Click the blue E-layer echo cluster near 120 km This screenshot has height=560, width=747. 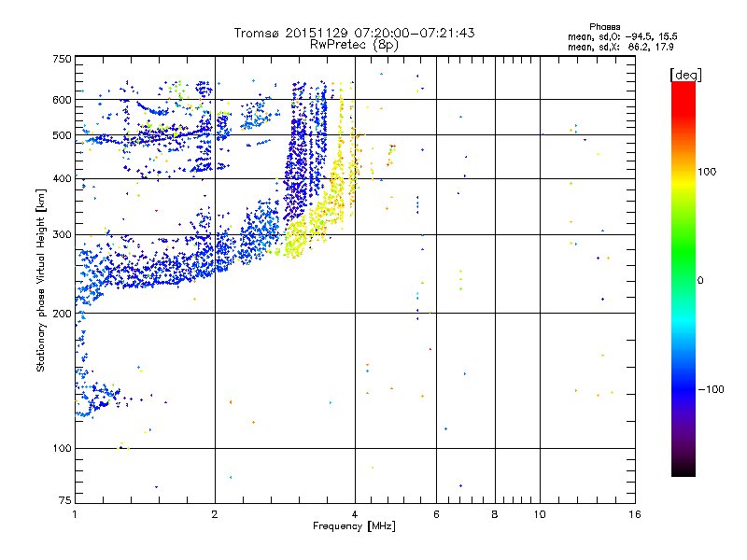coord(95,399)
